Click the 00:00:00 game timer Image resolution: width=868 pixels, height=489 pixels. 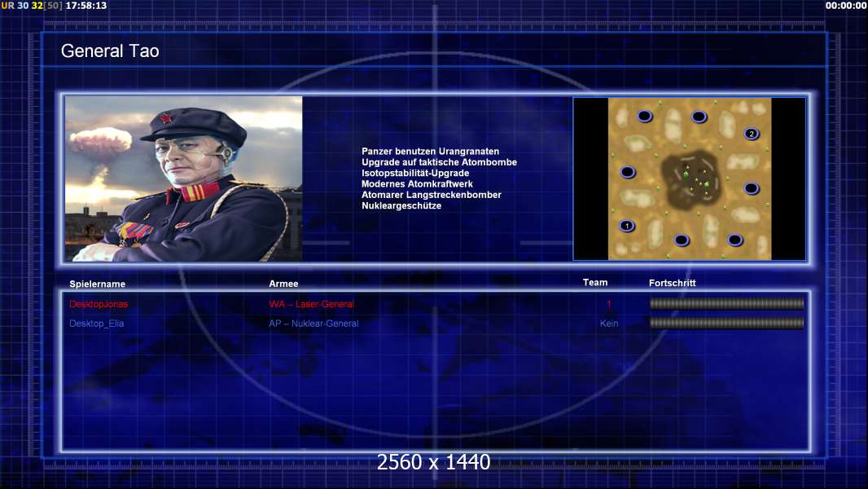click(846, 6)
